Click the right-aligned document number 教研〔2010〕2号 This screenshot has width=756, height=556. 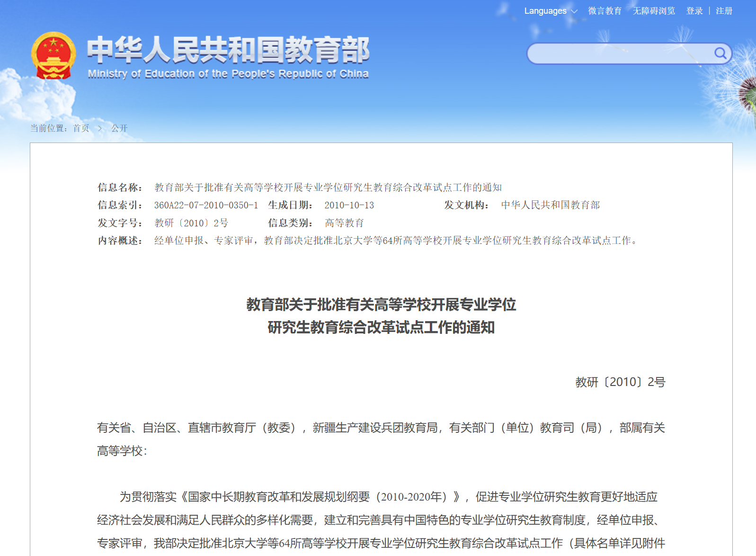coord(620,382)
